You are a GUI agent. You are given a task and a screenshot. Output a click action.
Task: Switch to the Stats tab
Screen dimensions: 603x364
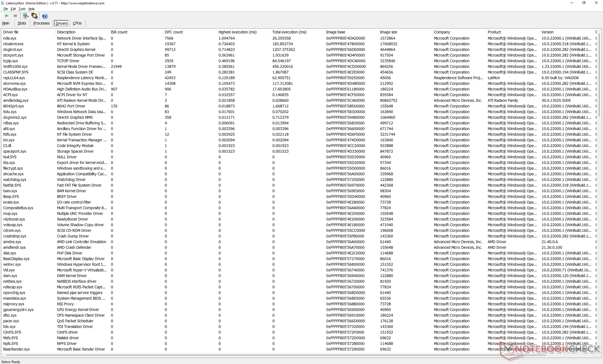[22, 23]
